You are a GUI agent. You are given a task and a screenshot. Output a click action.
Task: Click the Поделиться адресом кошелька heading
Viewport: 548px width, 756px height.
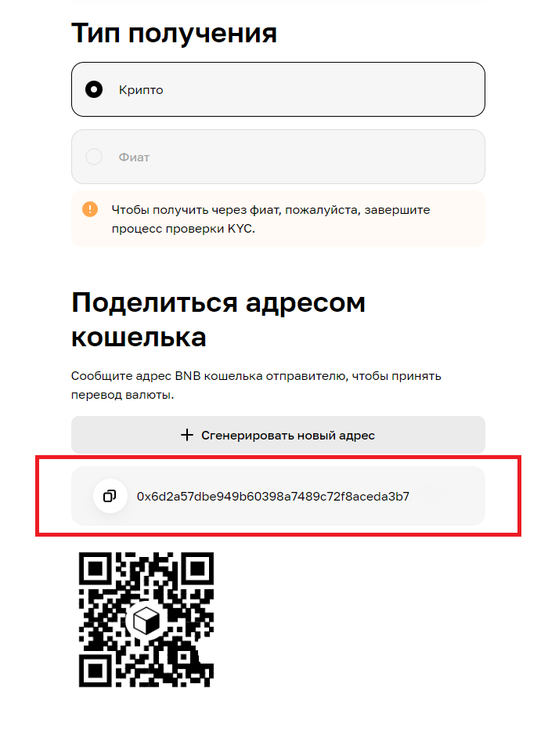point(218,320)
